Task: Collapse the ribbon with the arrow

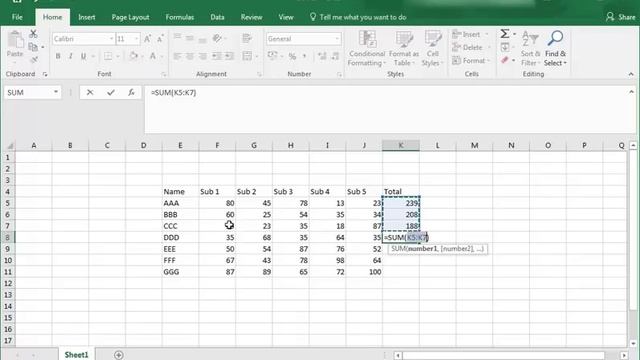Action: (631, 74)
